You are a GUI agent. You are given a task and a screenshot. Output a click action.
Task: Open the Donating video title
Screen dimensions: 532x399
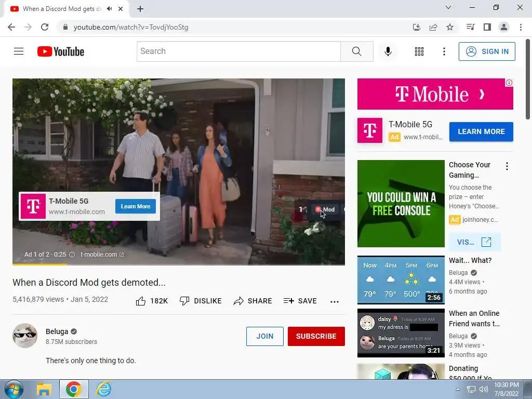pyautogui.click(x=470, y=373)
